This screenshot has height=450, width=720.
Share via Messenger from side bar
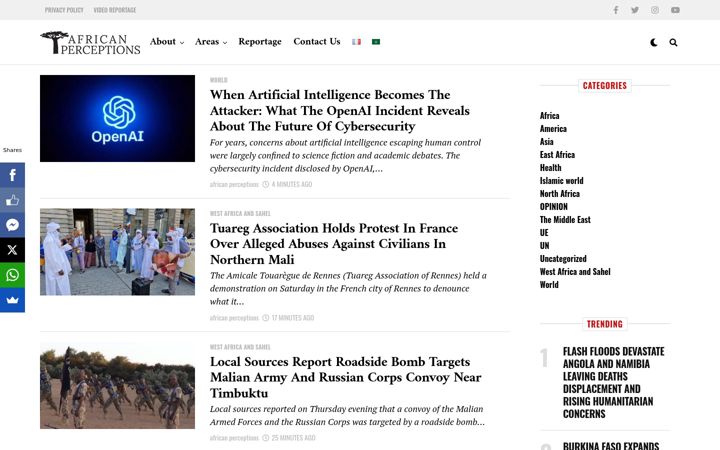pos(12,225)
